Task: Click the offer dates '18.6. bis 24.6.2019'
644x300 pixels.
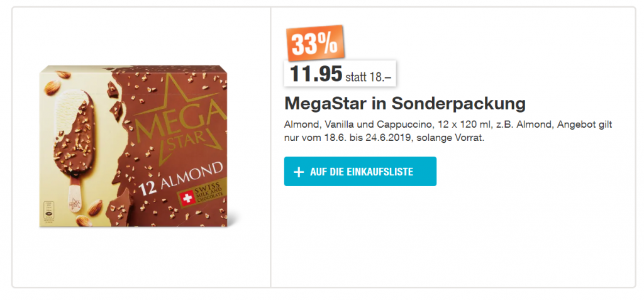Action: tap(357, 138)
